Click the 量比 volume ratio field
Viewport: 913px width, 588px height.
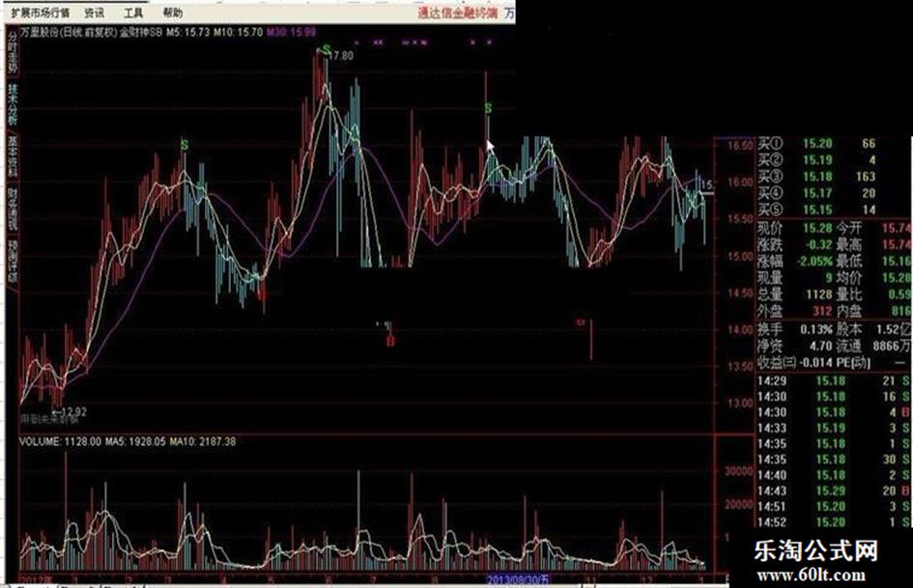(x=873, y=294)
